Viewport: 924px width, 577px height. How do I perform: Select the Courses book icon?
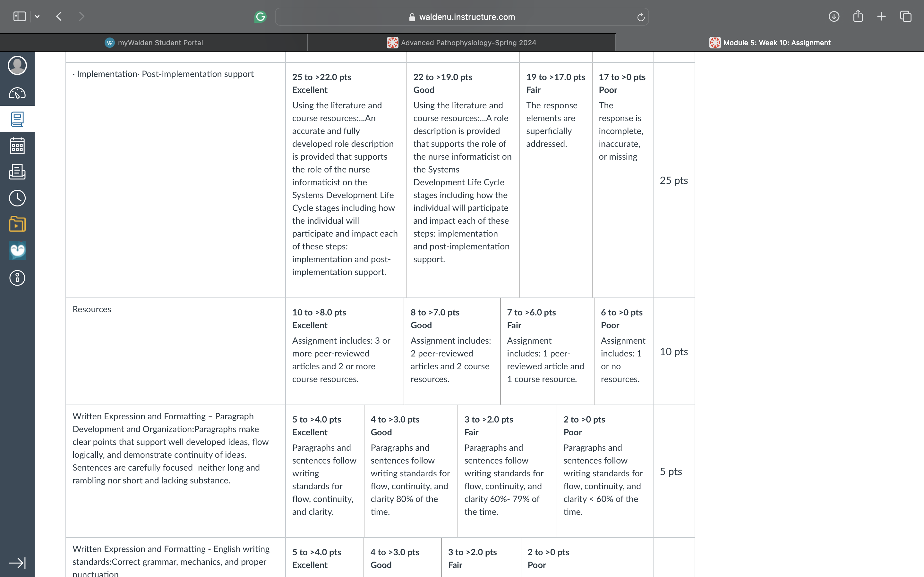[17, 120]
